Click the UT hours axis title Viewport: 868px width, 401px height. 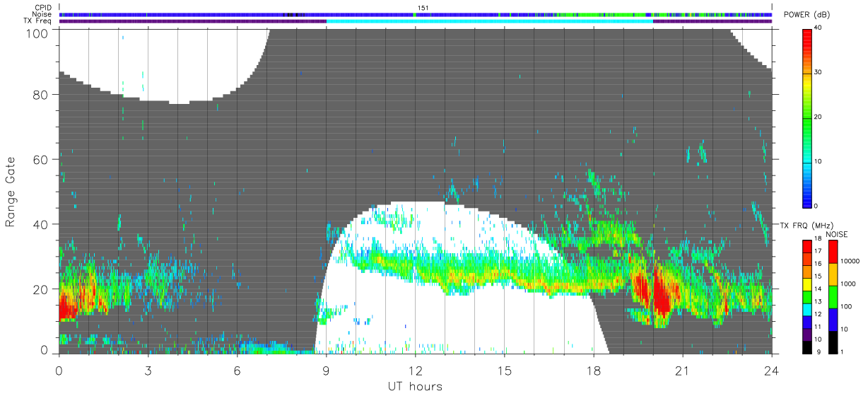pyautogui.click(x=415, y=386)
